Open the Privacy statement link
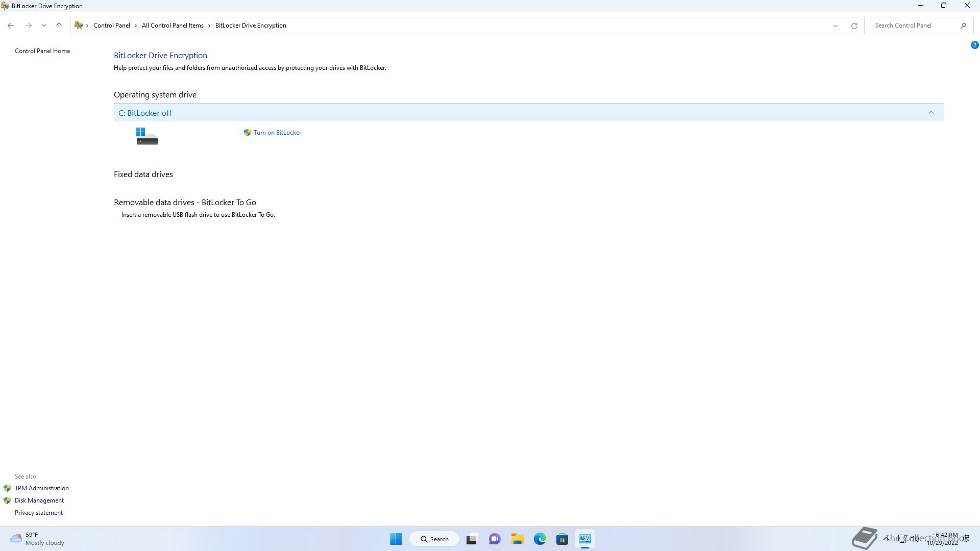This screenshot has height=551, width=980. pyautogui.click(x=39, y=513)
